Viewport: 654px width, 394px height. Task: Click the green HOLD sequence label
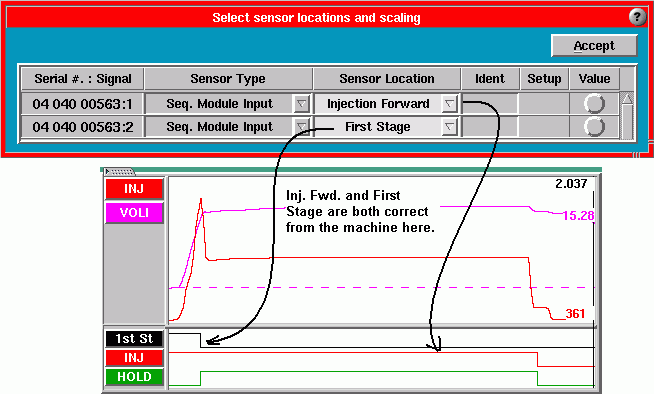click(134, 376)
